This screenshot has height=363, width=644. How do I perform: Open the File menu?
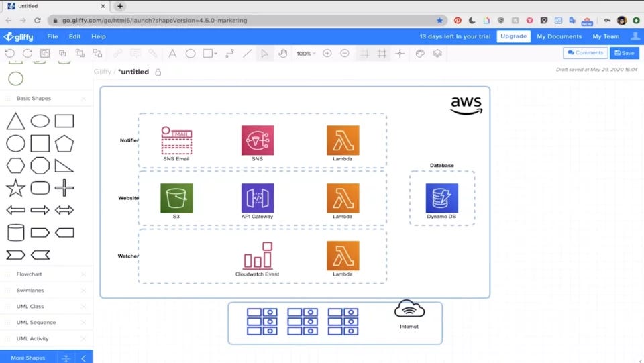point(52,36)
